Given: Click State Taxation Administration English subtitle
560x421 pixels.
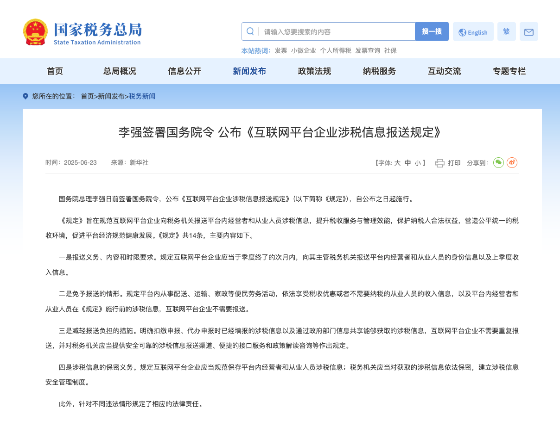Looking at the screenshot, I should (x=97, y=42).
